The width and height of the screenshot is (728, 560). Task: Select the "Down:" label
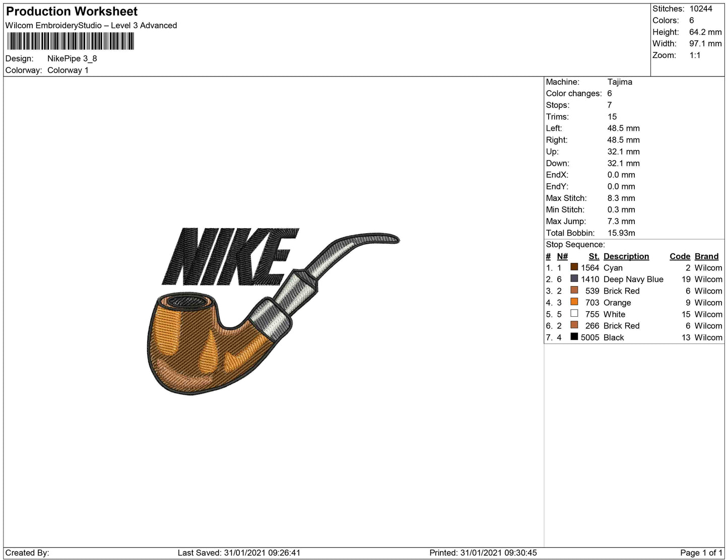pos(558,163)
